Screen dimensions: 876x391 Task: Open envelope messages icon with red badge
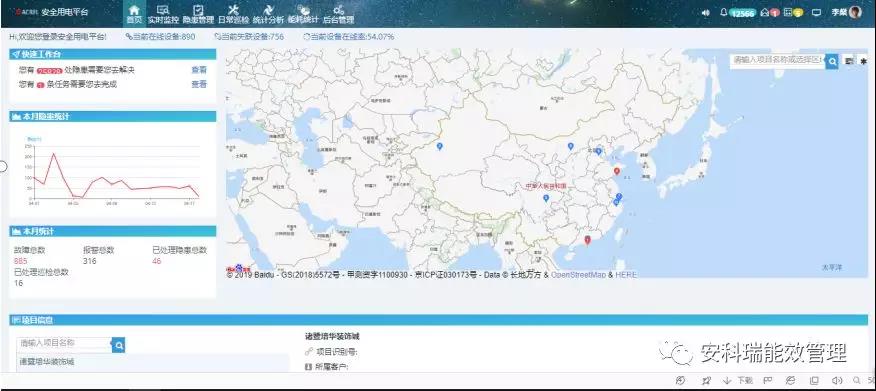[x=769, y=12]
